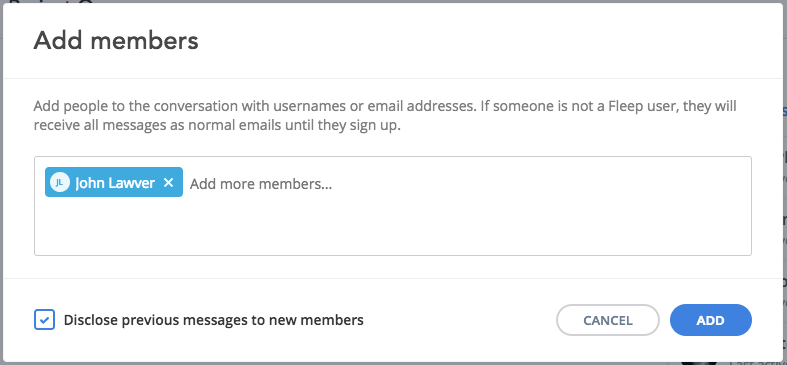Click the "Disclose previous messages to new members" label
The height and width of the screenshot is (365, 787).
pos(213,320)
